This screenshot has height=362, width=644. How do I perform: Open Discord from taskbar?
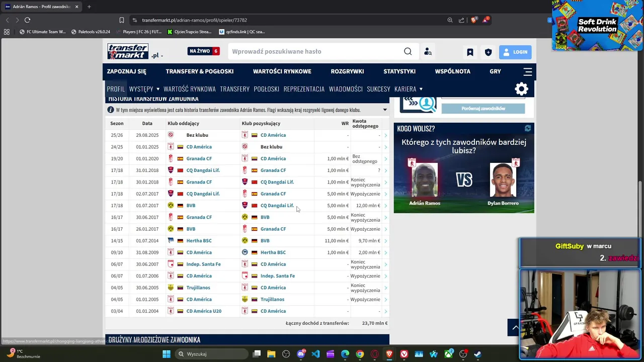click(x=301, y=354)
